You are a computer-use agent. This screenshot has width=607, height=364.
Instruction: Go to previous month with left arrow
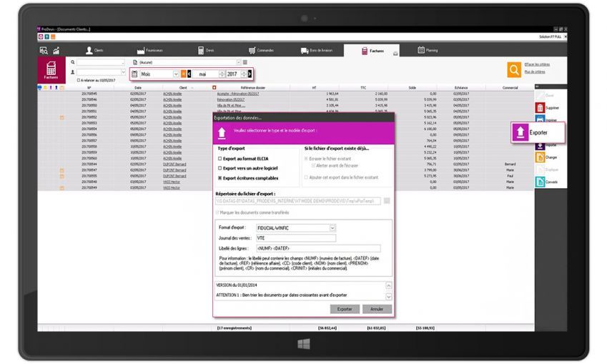[x=189, y=74]
